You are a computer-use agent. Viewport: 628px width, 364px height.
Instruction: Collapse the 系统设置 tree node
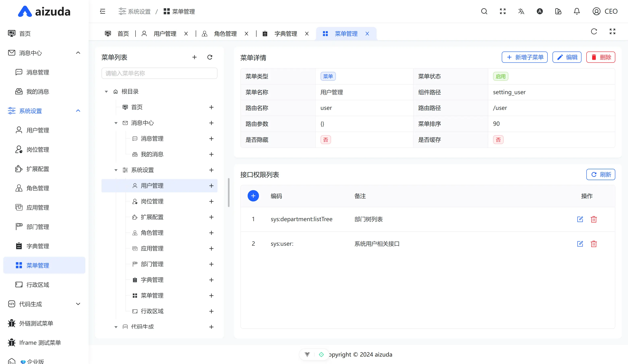[x=116, y=170]
